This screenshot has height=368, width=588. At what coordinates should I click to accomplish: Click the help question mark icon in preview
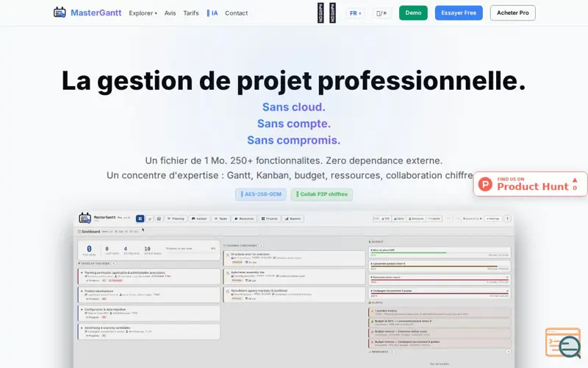coord(507,219)
